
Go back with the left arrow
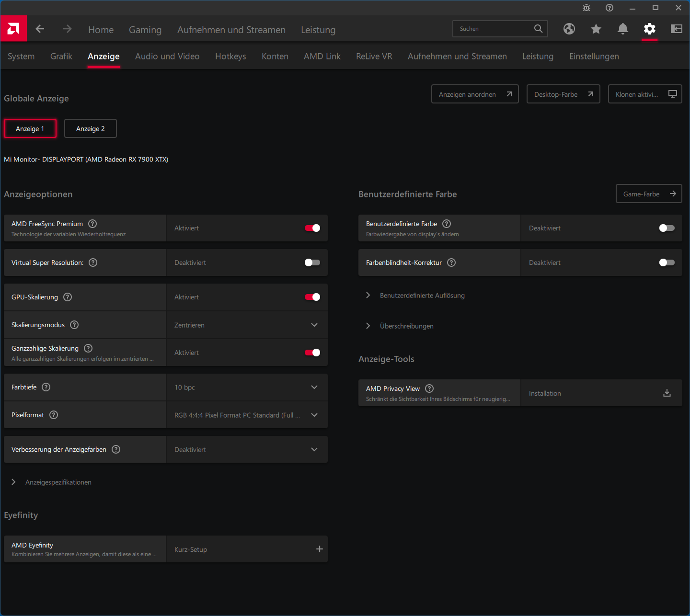[x=40, y=29]
